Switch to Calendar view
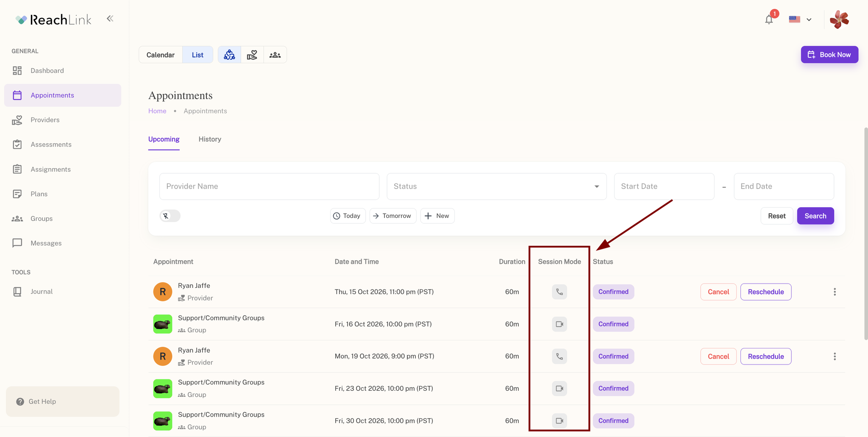The width and height of the screenshot is (868, 437). click(x=161, y=55)
